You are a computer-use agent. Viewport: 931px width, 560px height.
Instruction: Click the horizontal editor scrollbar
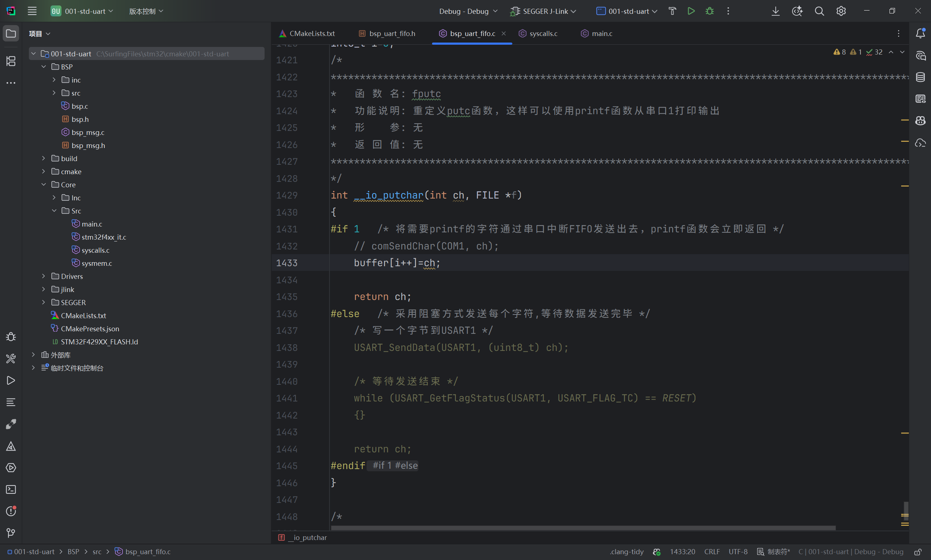click(x=583, y=528)
